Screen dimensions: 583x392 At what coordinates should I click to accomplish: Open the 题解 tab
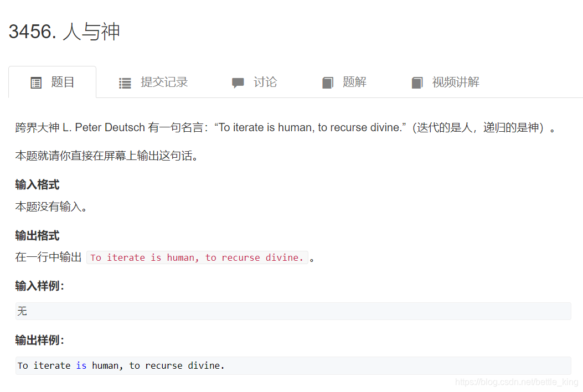pyautogui.click(x=344, y=82)
